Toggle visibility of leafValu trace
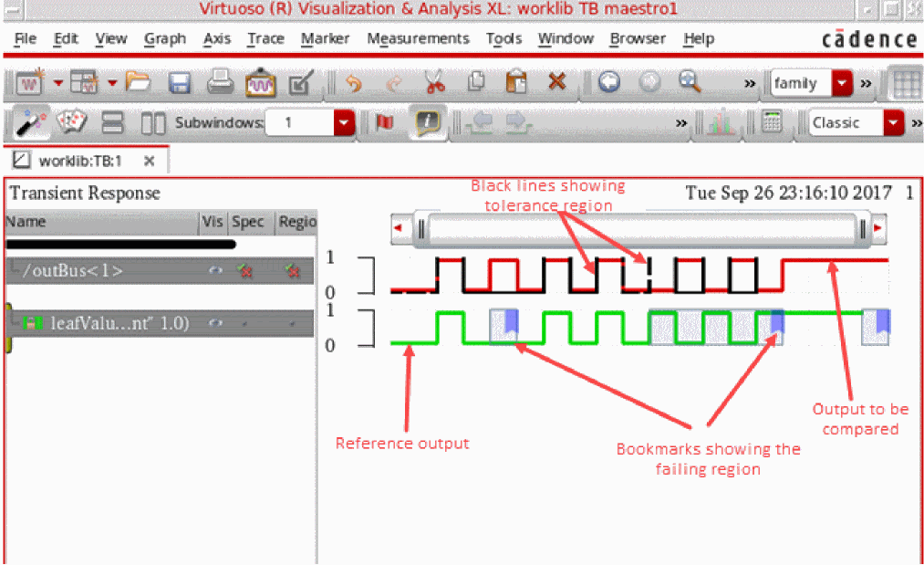Screen dimensions: 924x565 point(215,323)
